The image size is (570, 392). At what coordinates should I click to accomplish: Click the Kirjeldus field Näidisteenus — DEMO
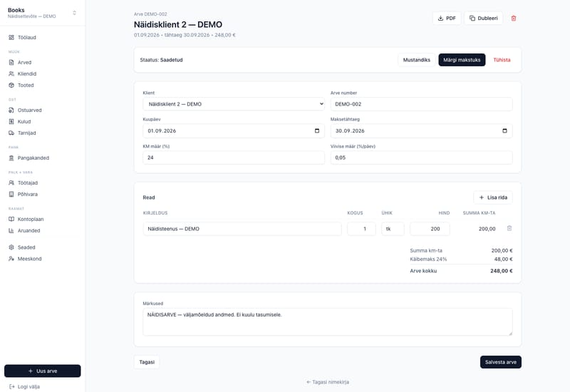click(x=242, y=229)
